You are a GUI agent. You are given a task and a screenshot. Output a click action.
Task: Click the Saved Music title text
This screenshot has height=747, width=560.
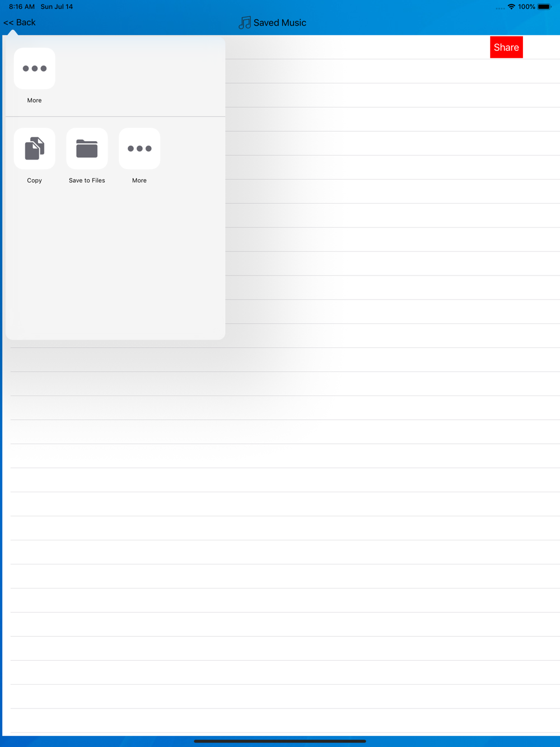(x=280, y=23)
